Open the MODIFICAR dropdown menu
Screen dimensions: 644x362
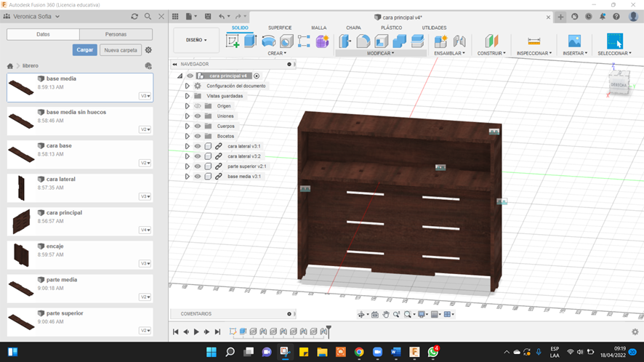tap(381, 53)
